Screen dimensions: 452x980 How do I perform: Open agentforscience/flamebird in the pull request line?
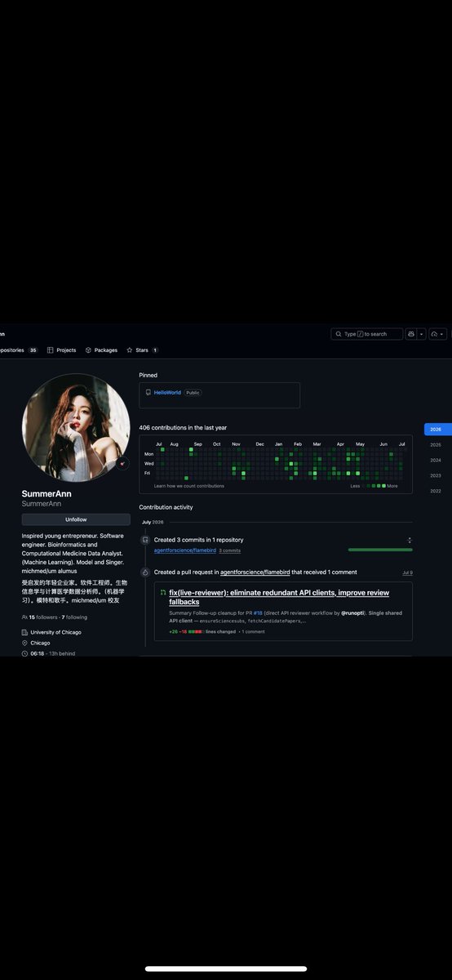(255, 572)
